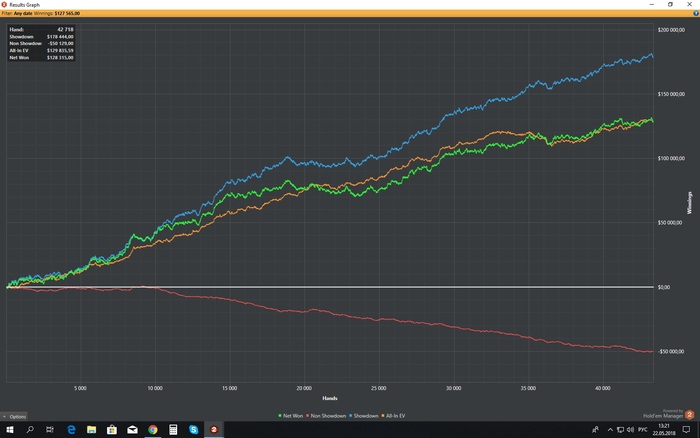Screen dimensions: 700x438
Task: Open Calculator from the taskbar
Action: tap(173, 430)
